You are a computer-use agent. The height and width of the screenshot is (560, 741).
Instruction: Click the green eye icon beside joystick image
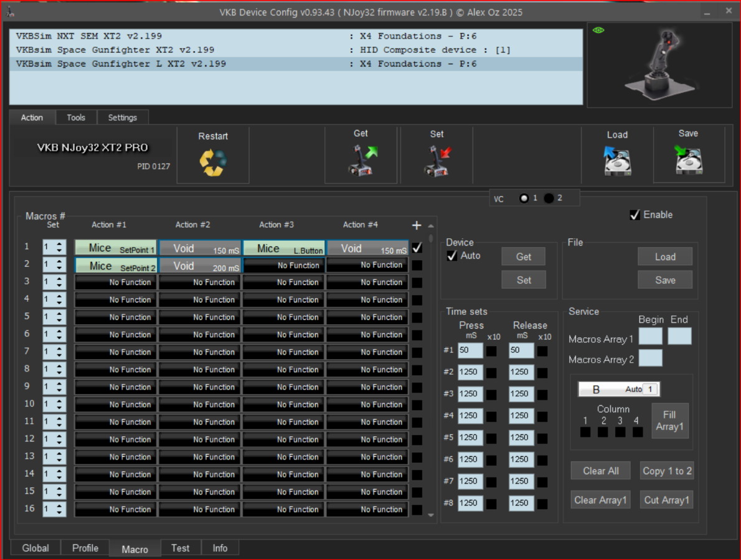pos(598,30)
